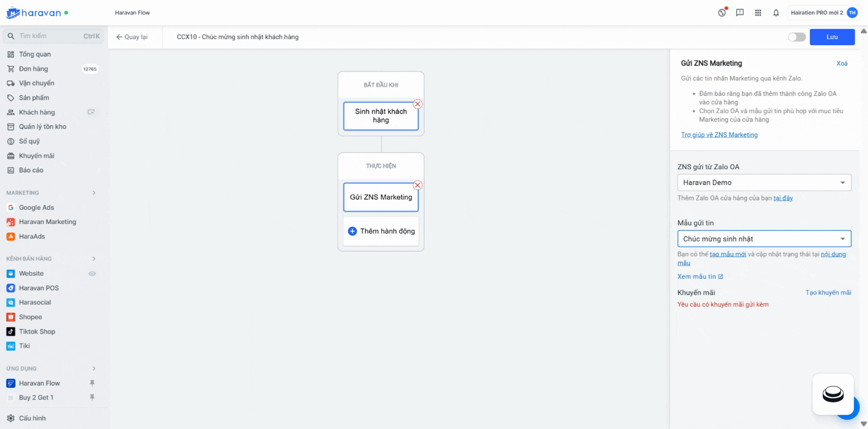The image size is (868, 429).
Task: Open the ZNS gửi từ Zalo OA dropdown
Action: pyautogui.click(x=764, y=182)
